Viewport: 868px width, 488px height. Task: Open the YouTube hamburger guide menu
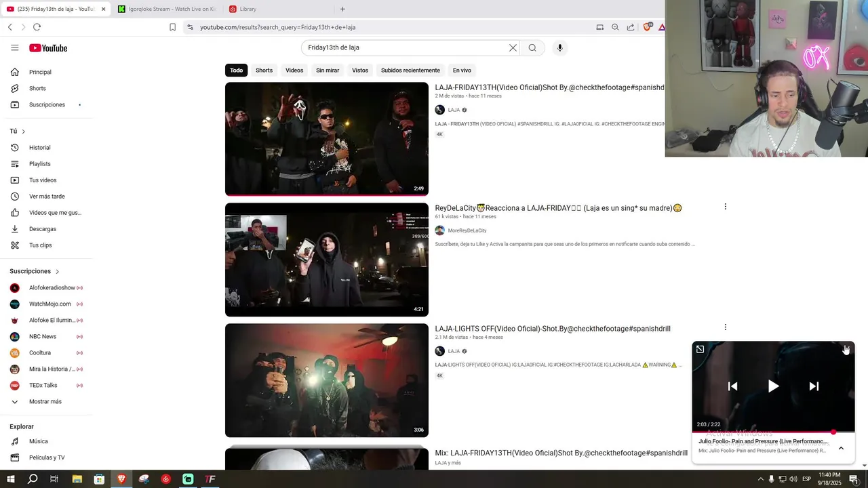[14, 47]
